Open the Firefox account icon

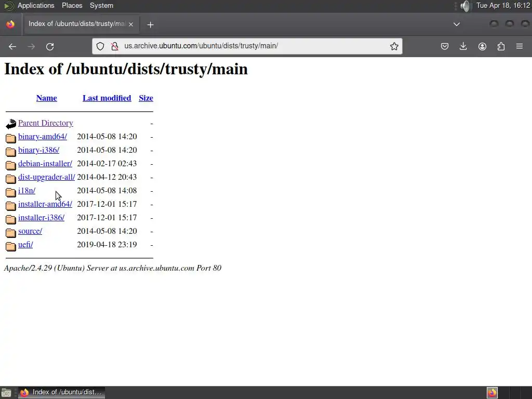coord(482,46)
